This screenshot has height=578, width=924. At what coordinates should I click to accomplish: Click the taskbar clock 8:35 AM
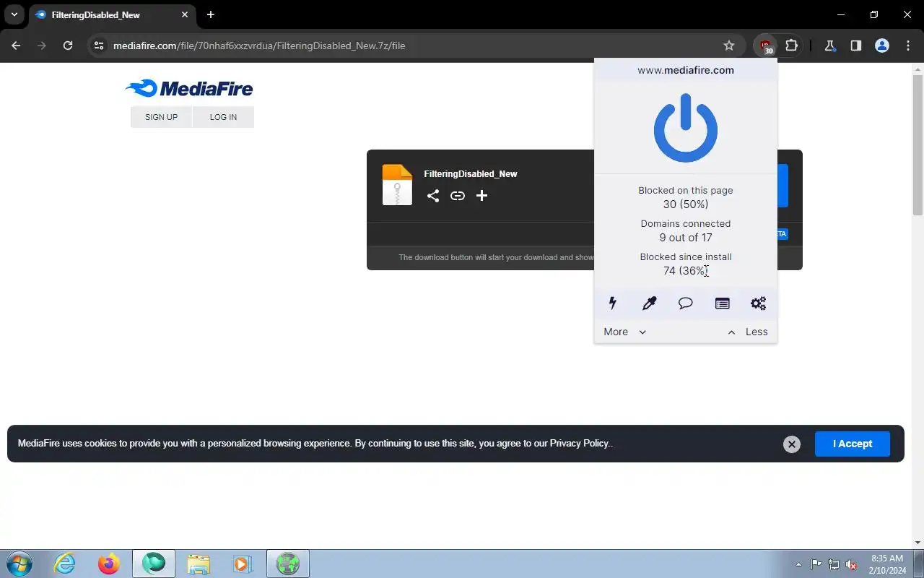pos(887,564)
